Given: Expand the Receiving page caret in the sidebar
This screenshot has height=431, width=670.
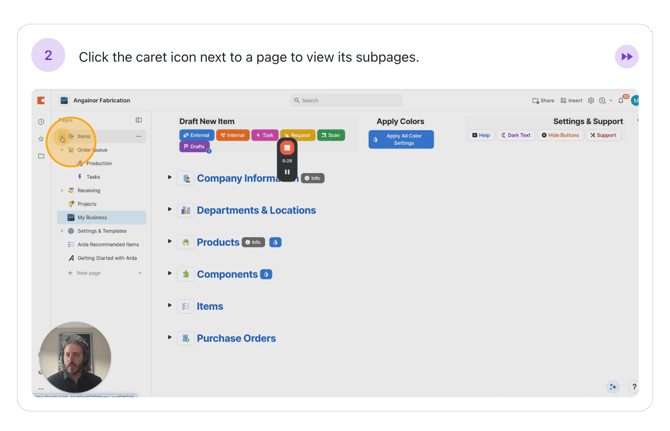Looking at the screenshot, I should coord(62,190).
